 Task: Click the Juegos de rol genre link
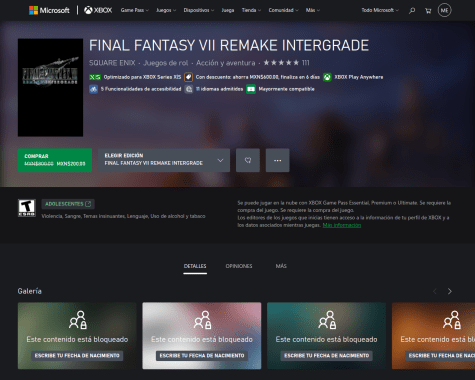166,63
